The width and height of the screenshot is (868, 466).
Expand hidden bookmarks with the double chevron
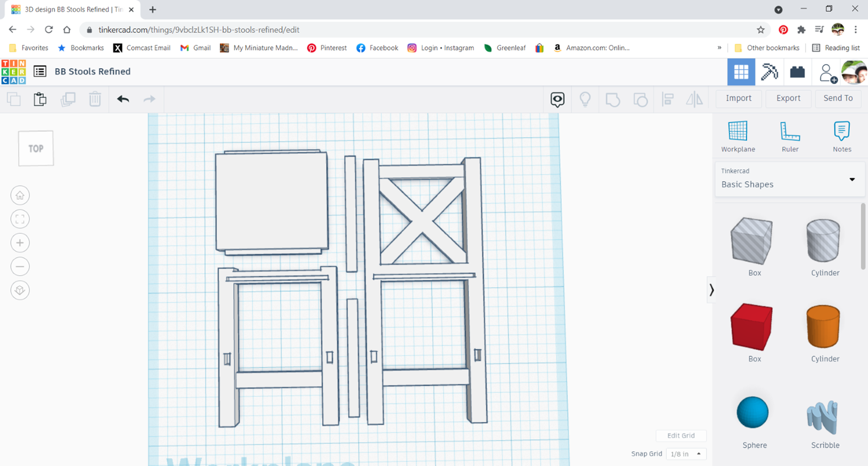click(719, 48)
